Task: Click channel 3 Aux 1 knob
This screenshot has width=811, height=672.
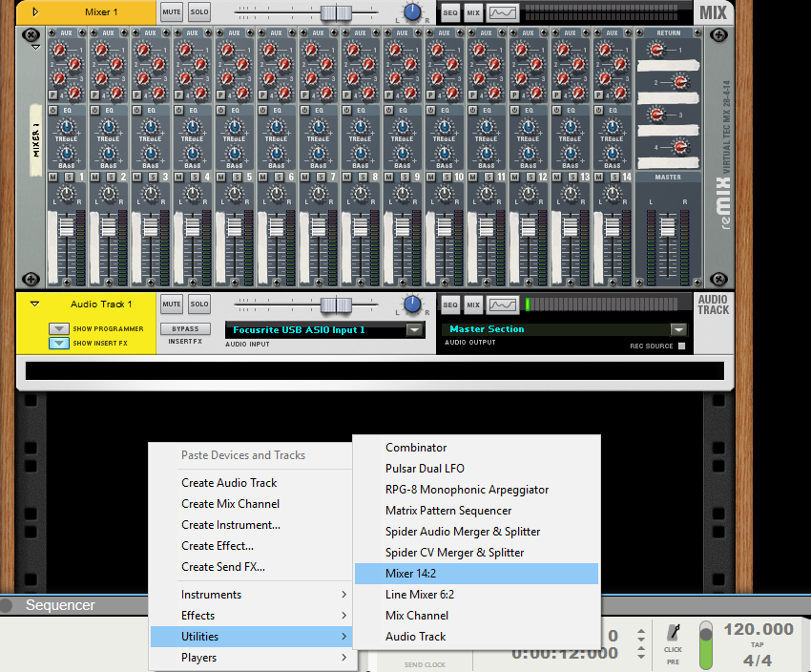Action: (x=143, y=50)
